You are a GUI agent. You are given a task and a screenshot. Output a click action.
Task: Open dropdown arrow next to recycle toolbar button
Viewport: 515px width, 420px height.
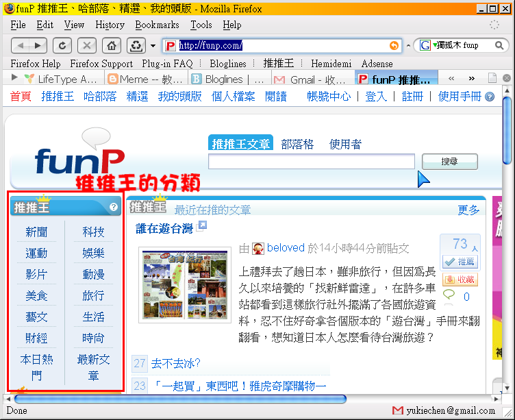click(153, 46)
